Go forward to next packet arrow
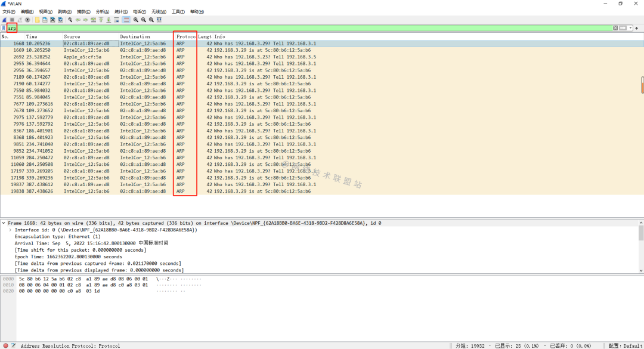 tap(85, 20)
